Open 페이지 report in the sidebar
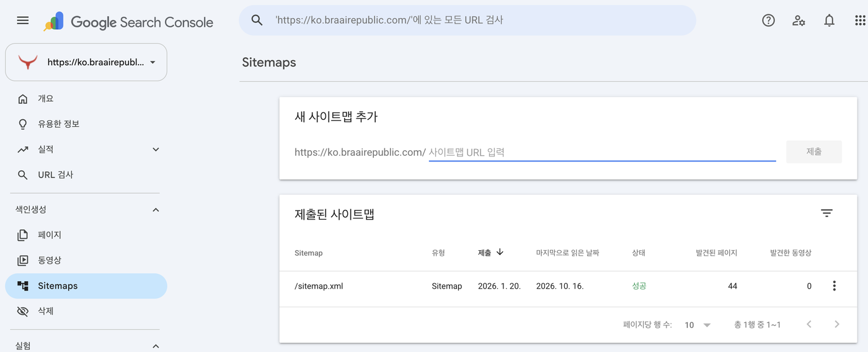This screenshot has width=868, height=352. point(86,235)
